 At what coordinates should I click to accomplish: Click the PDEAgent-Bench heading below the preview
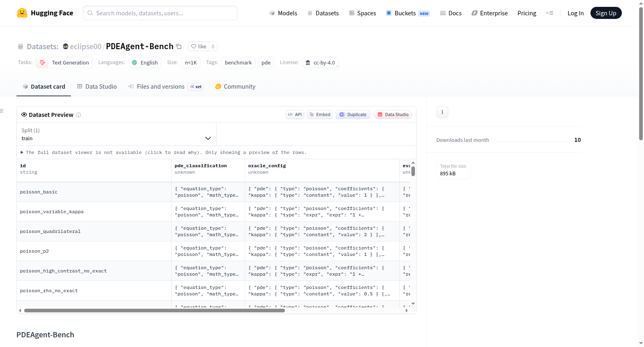(45, 335)
